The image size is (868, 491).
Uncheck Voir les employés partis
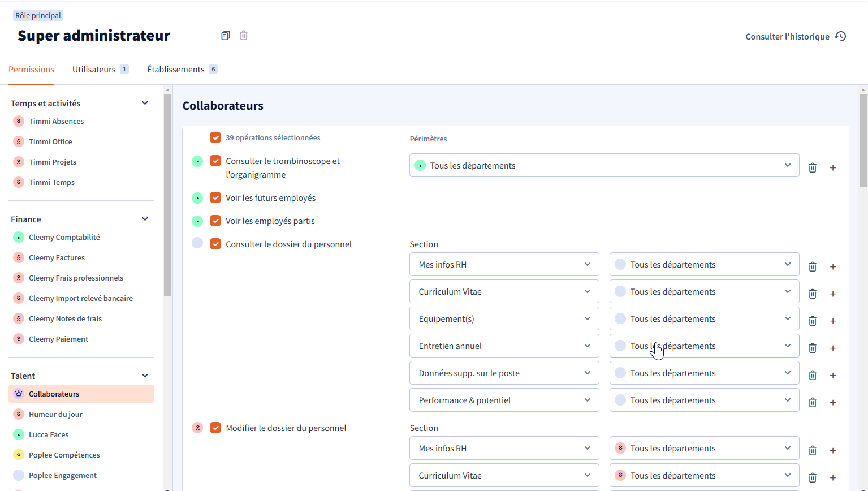tap(215, 221)
